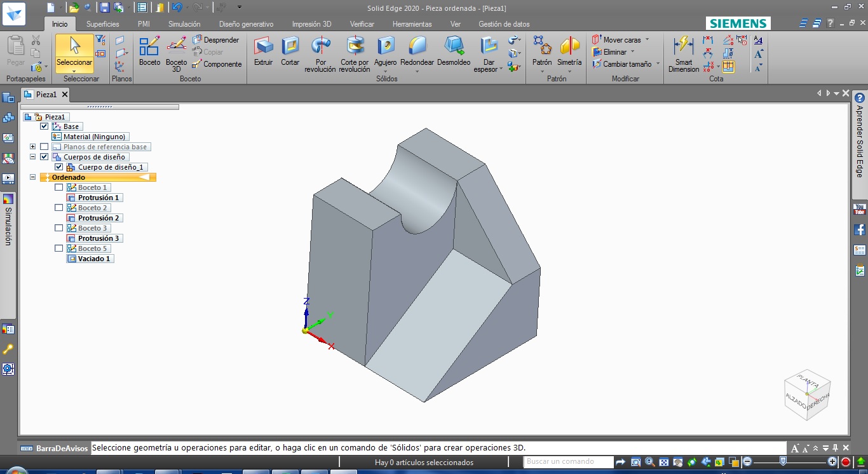
Task: Click the Buscar un comando input field
Action: [x=567, y=462]
